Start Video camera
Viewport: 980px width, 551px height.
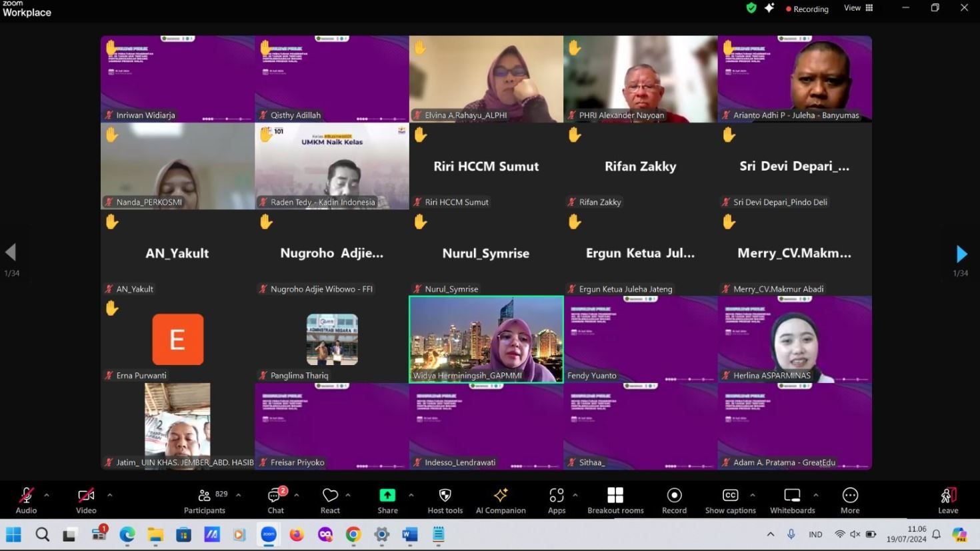[86, 500]
